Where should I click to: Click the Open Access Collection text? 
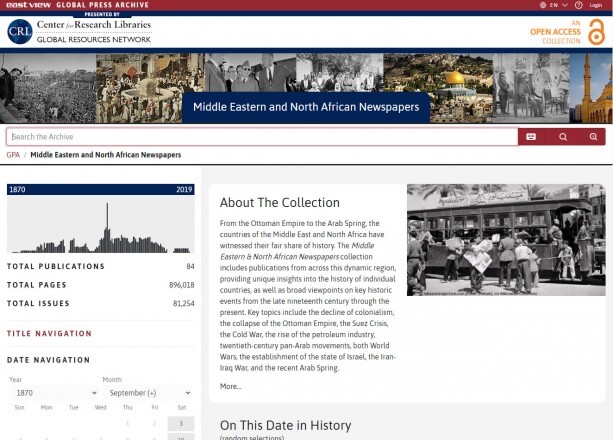point(555,32)
